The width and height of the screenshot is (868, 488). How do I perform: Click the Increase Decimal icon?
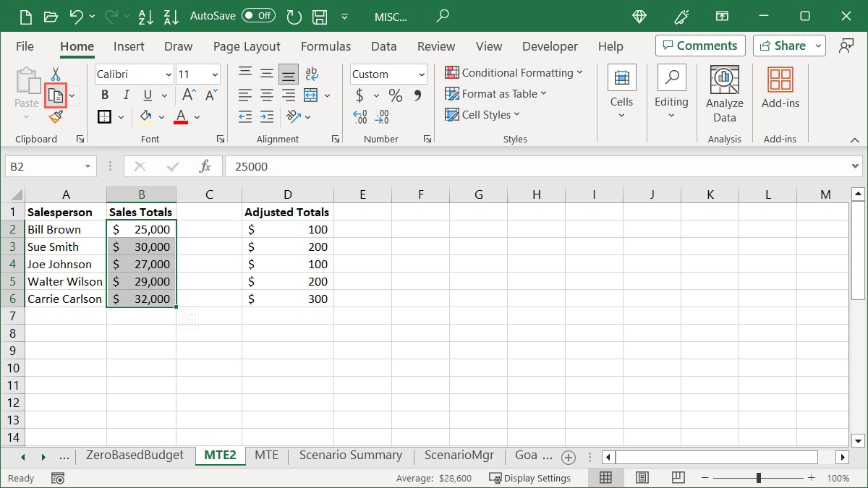[359, 116]
